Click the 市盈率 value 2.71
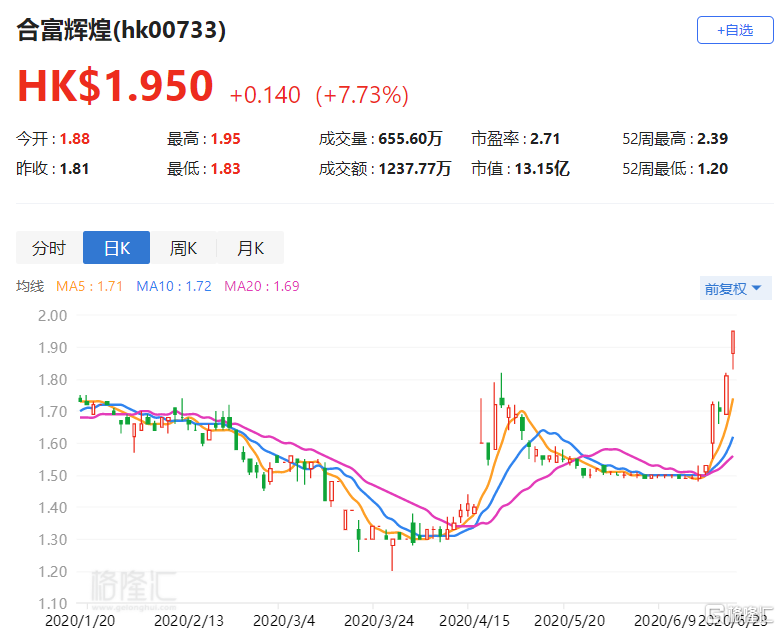Screen dimensions: 780x631 545,139
